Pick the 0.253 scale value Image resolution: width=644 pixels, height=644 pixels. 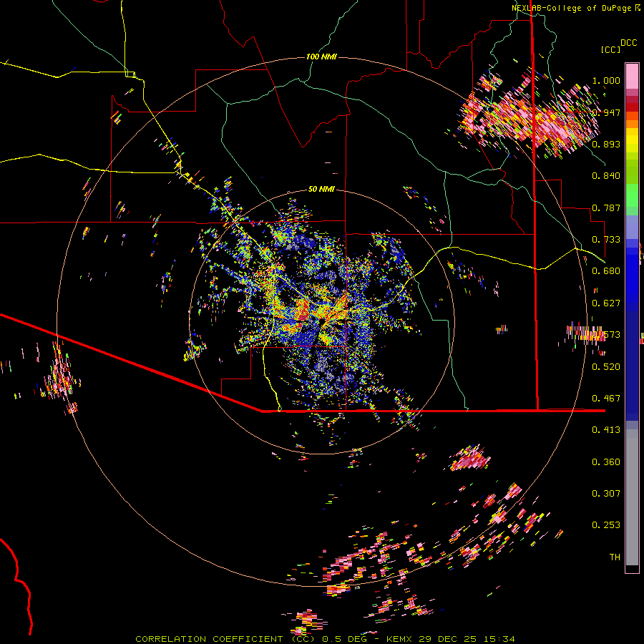coord(606,525)
